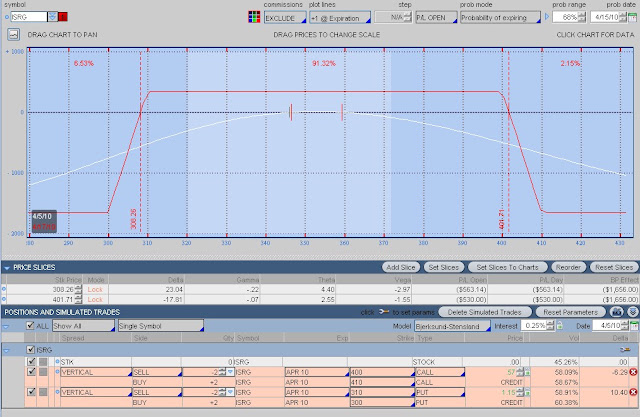640x417 pixels.
Task: Open the prob date calendar icon
Action: coord(632,17)
